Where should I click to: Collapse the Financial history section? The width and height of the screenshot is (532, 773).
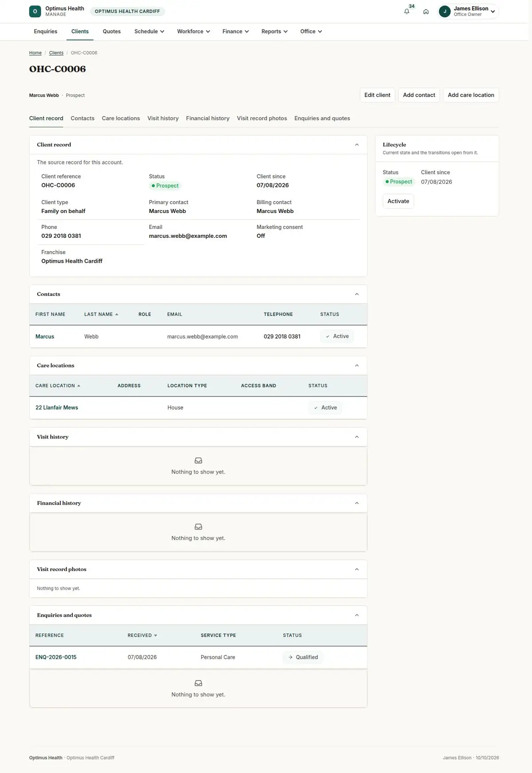(357, 503)
